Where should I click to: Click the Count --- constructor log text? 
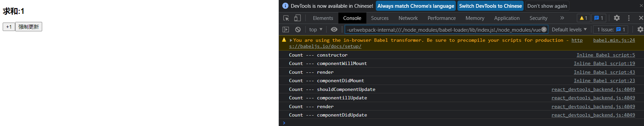[318, 55]
